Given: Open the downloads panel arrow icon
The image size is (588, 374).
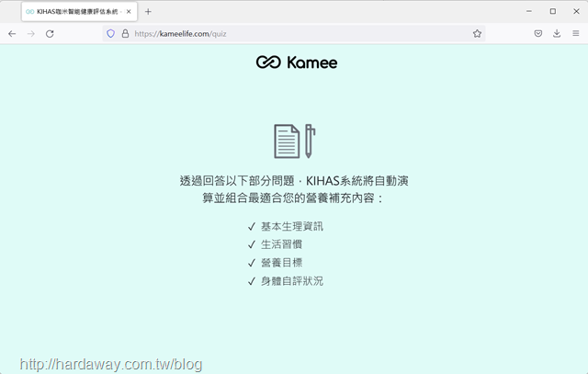Looking at the screenshot, I should pyautogui.click(x=557, y=34).
